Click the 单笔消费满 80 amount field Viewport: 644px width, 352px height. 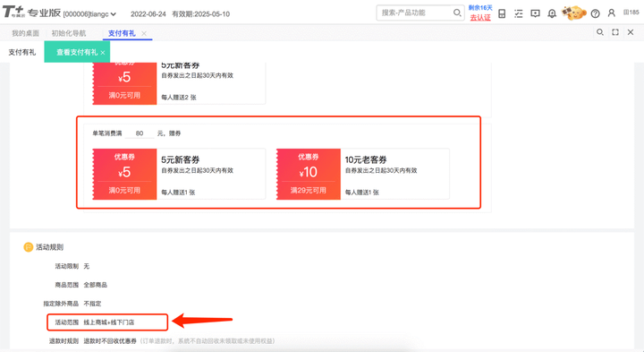(140, 133)
